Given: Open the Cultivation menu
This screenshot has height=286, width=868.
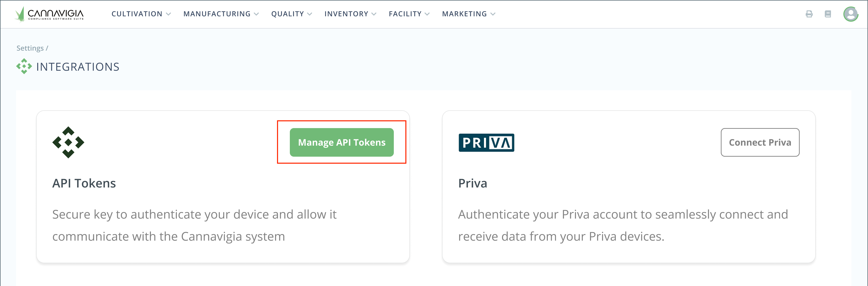Looking at the screenshot, I should click(137, 14).
